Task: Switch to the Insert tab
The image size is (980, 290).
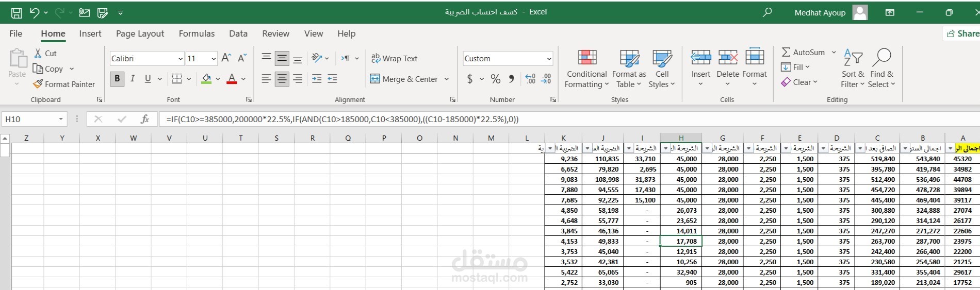Action: (90, 33)
